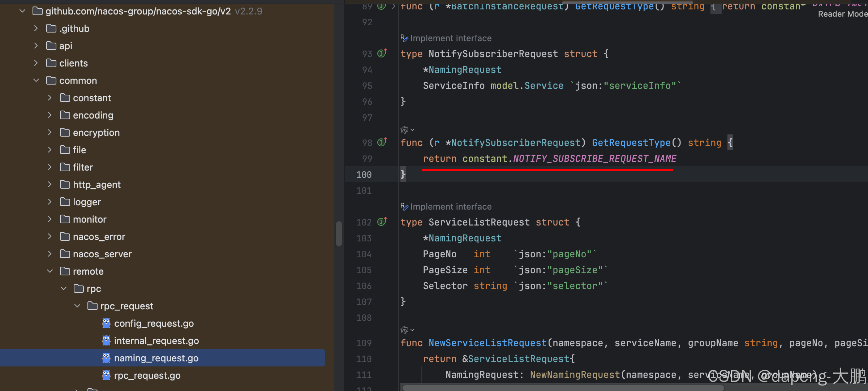Image resolution: width=868 pixels, height=391 pixels.
Task: Click rpc_request.go gopher file icon
Action: pos(106,375)
